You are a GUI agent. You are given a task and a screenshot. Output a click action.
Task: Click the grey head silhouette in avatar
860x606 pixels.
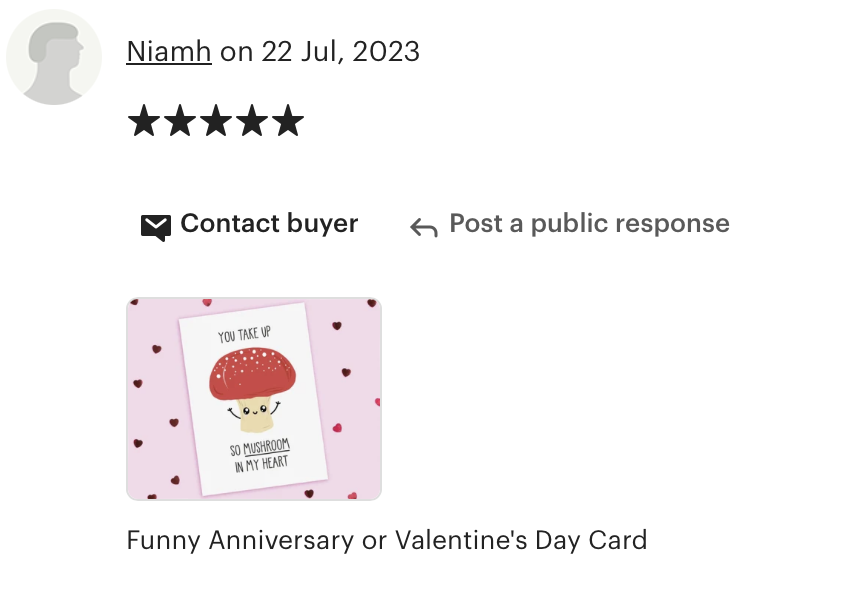[x=55, y=63]
